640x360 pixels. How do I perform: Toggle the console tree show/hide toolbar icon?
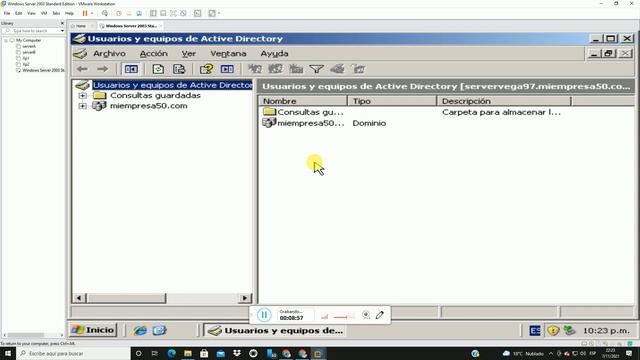tap(131, 69)
